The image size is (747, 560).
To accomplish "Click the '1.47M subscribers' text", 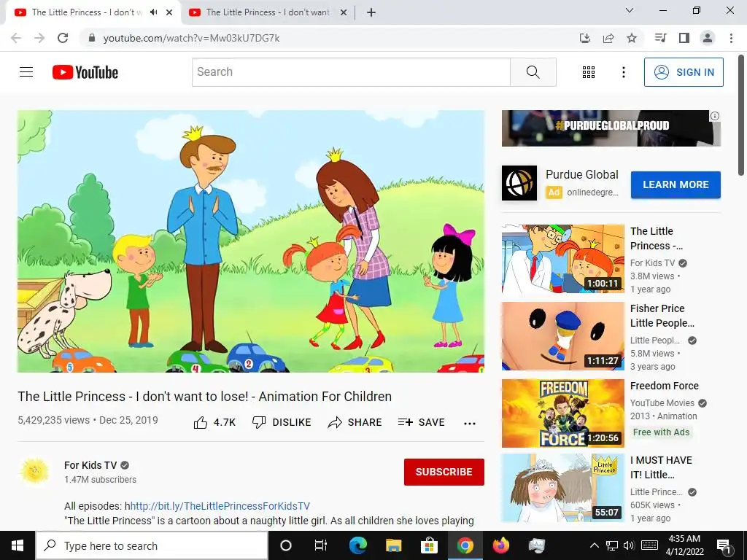I will pyautogui.click(x=100, y=480).
